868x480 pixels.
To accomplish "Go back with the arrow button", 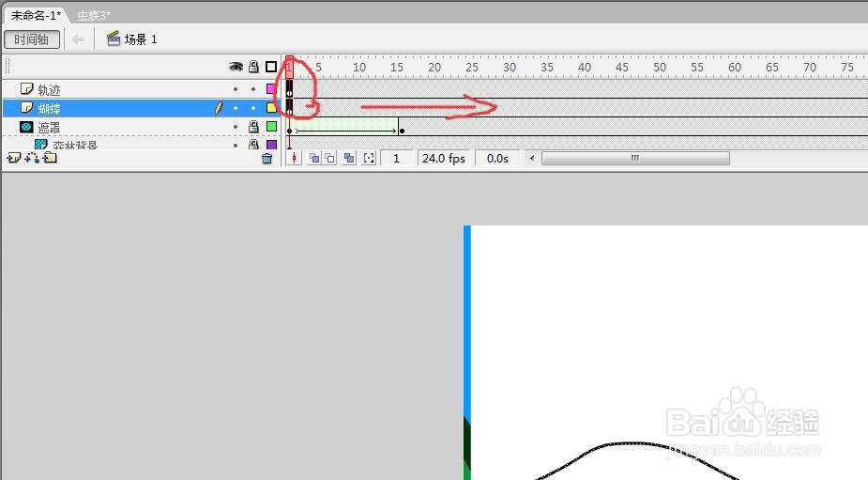I will [x=79, y=39].
